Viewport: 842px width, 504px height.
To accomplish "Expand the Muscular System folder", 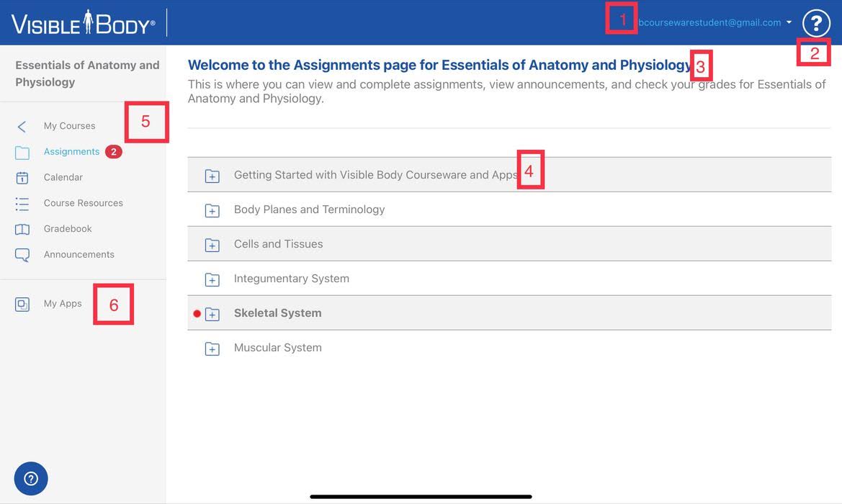I will point(212,349).
